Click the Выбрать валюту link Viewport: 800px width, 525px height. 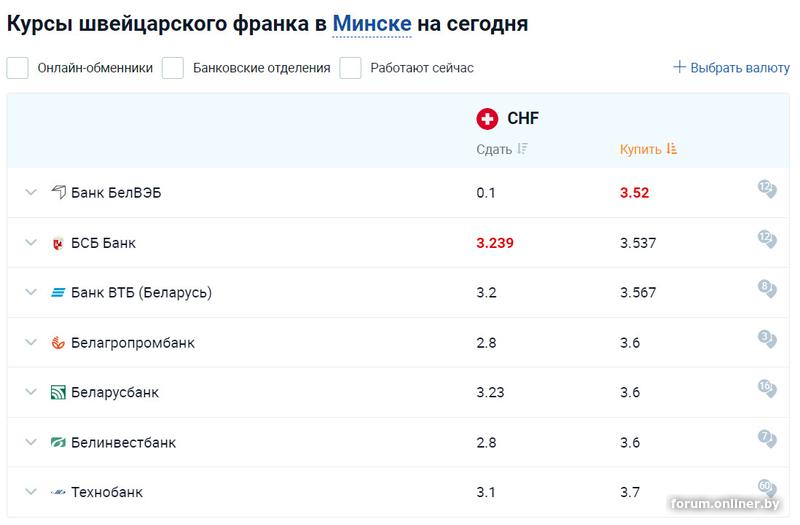point(731,67)
